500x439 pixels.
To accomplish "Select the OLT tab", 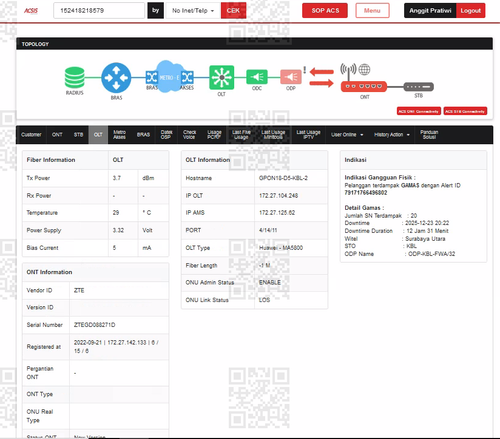I will [x=98, y=135].
